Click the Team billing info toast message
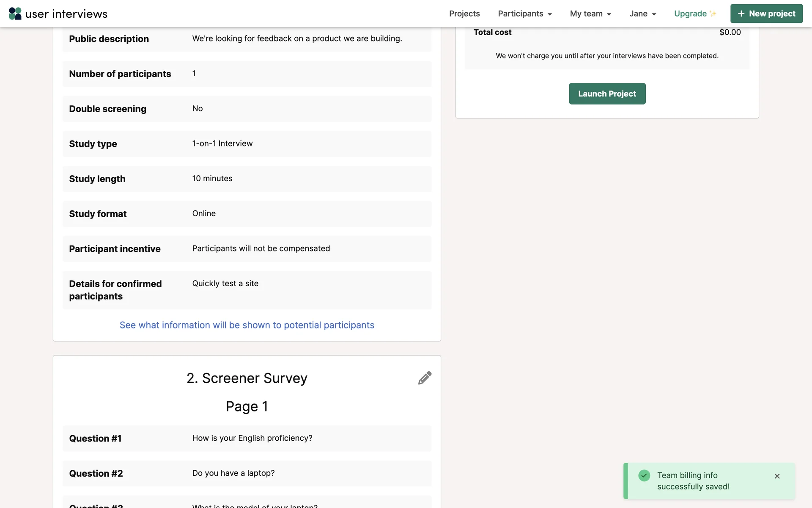The height and width of the screenshot is (508, 812). point(693,481)
